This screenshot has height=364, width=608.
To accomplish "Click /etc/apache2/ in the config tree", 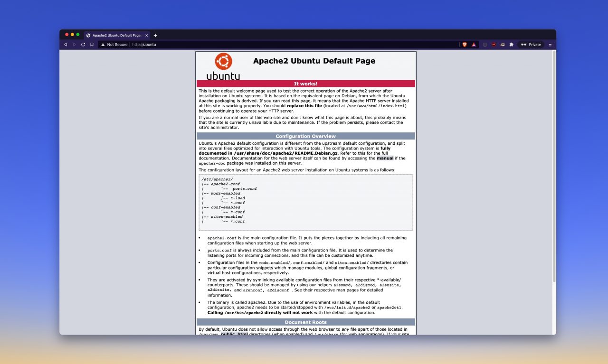I will pyautogui.click(x=218, y=179).
